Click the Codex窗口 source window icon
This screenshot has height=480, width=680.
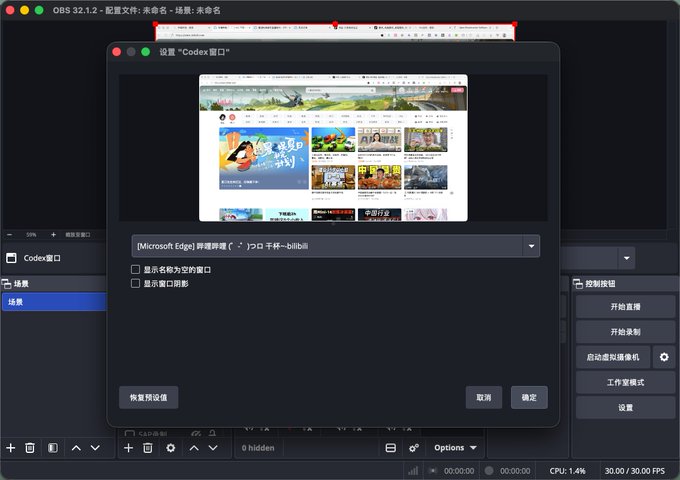click(x=11, y=258)
